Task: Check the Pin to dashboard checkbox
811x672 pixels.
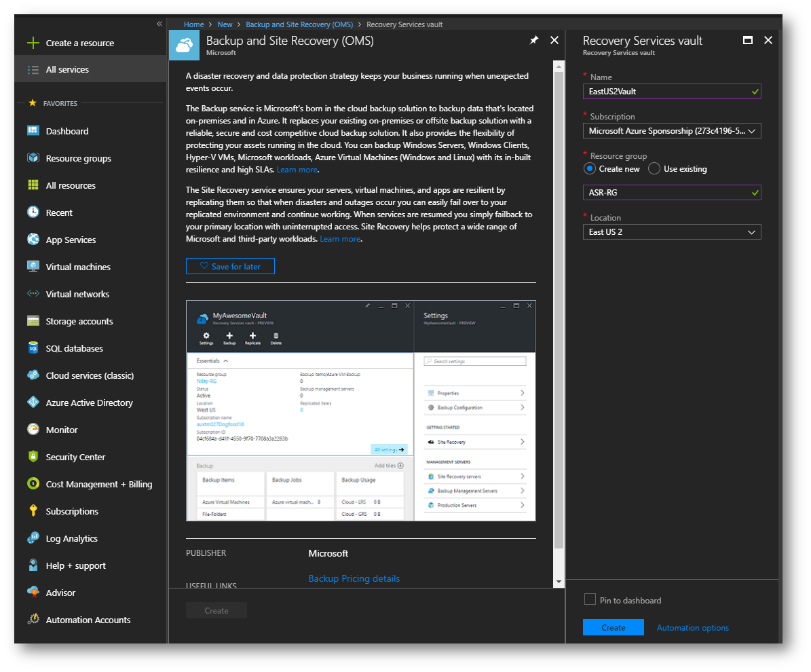Action: (590, 599)
